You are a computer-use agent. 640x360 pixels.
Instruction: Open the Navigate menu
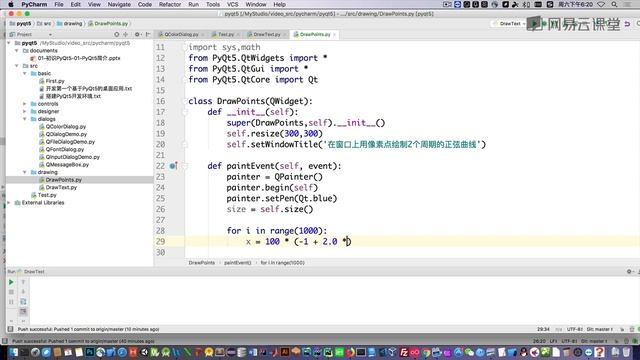tap(119, 4)
